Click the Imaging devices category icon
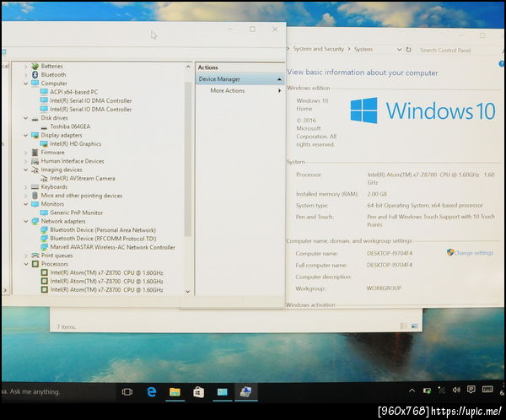 point(35,170)
